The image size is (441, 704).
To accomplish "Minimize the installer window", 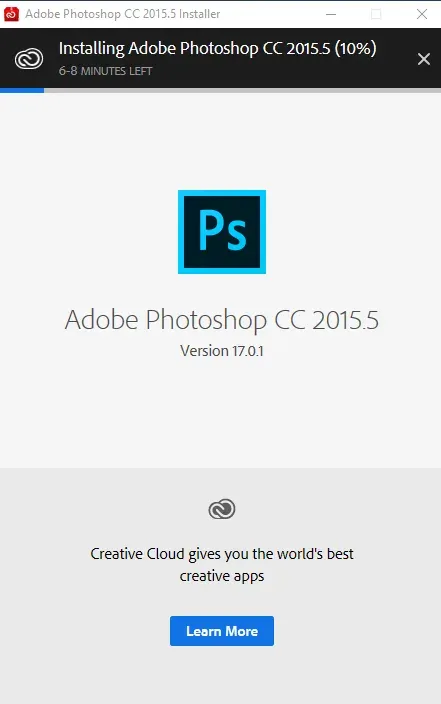I will 331,14.
